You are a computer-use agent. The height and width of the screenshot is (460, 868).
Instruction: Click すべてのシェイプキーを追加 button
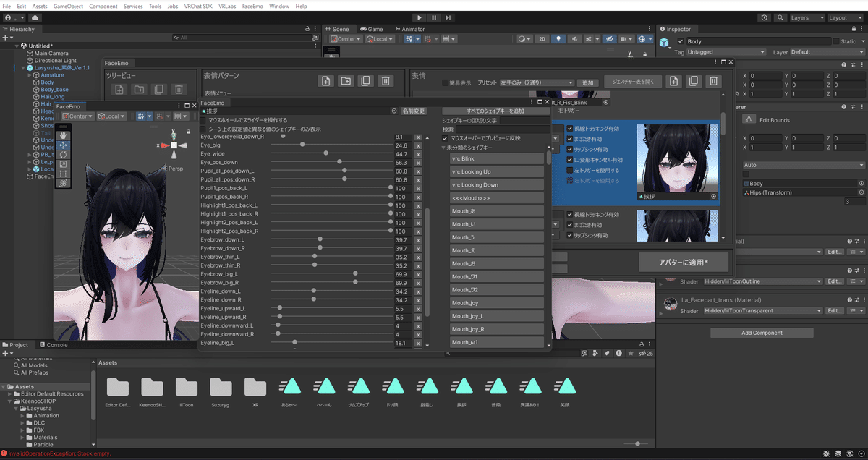point(495,111)
